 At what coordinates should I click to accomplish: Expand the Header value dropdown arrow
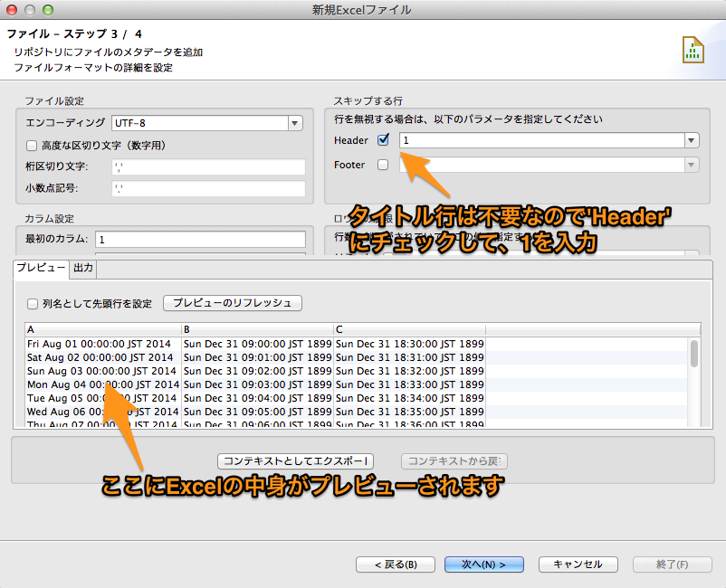pyautogui.click(x=691, y=140)
